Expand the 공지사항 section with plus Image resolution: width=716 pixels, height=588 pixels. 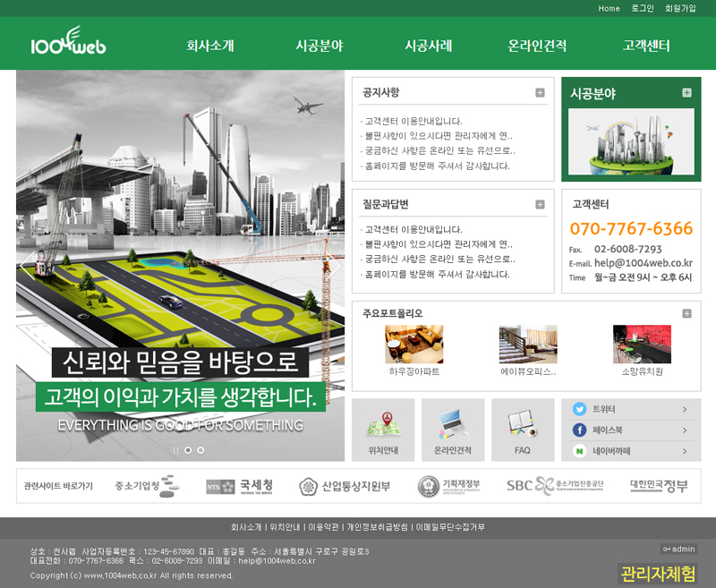tap(540, 92)
